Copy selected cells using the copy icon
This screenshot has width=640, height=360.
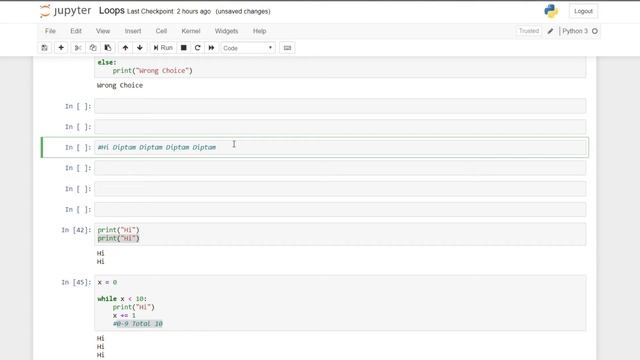click(93, 48)
